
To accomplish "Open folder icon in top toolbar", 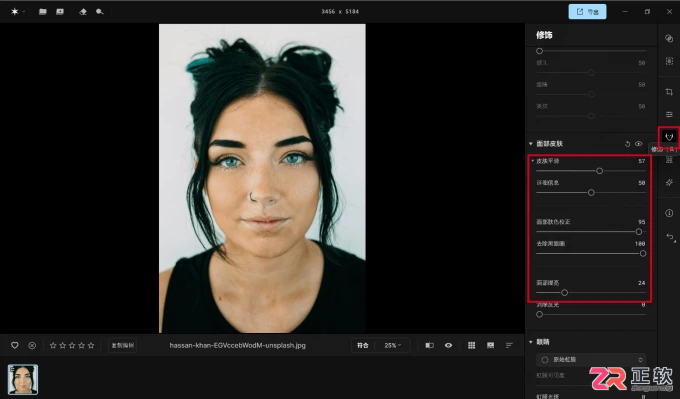I will (x=42, y=12).
